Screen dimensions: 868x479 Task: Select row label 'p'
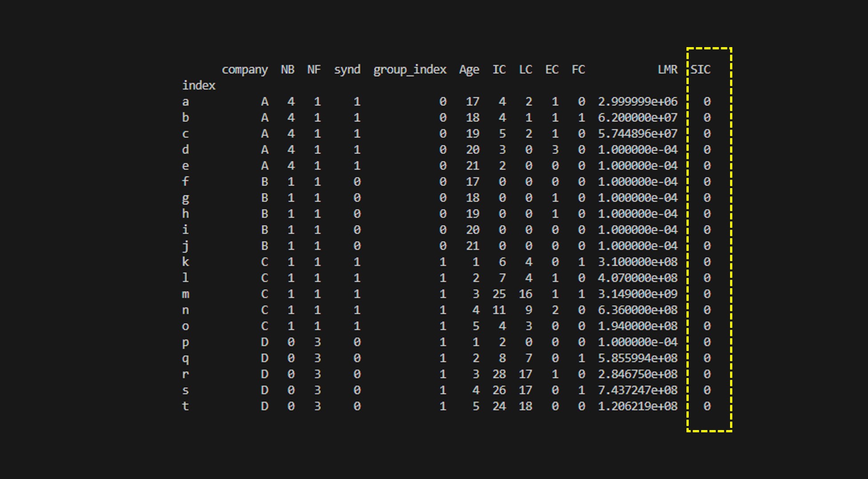tap(186, 343)
